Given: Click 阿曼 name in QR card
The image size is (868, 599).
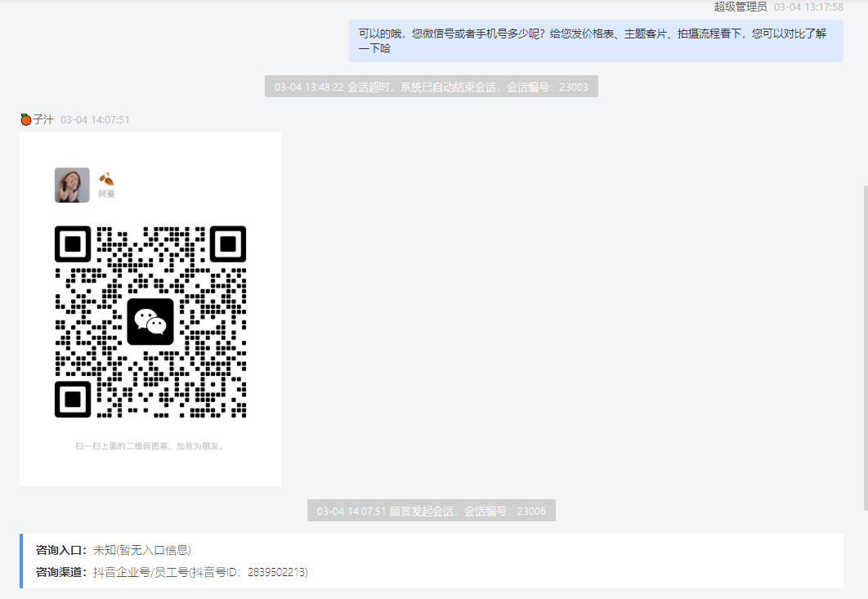Looking at the screenshot, I should [x=106, y=194].
